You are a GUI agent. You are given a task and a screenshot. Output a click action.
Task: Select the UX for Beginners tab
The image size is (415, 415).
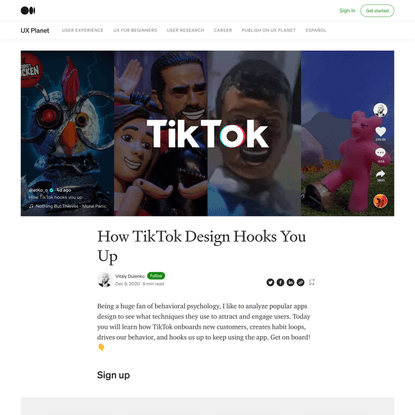[x=135, y=30]
